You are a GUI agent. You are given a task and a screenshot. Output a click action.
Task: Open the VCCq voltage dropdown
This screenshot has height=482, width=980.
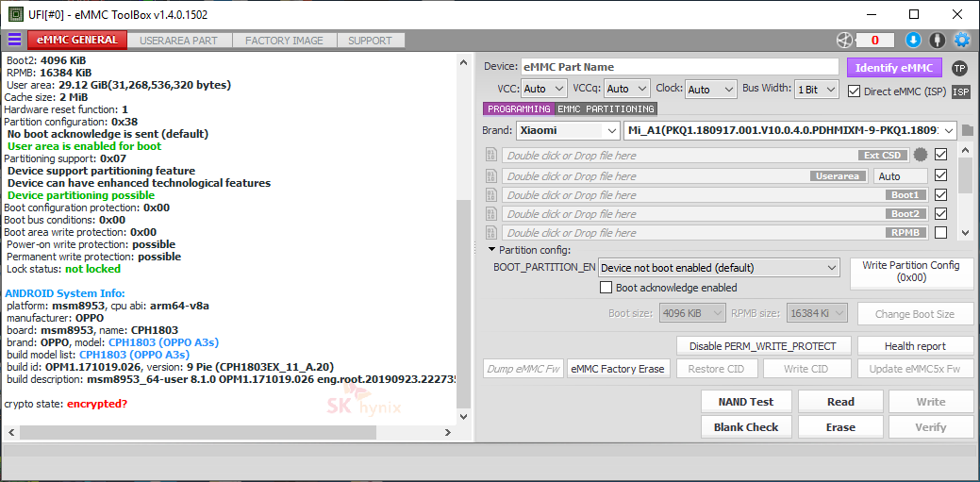pos(627,90)
